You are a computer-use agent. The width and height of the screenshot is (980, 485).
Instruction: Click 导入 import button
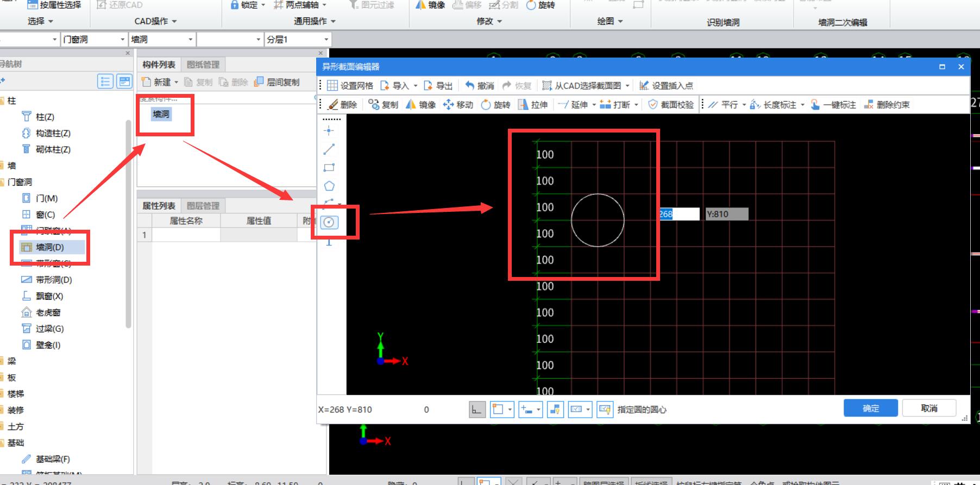394,85
